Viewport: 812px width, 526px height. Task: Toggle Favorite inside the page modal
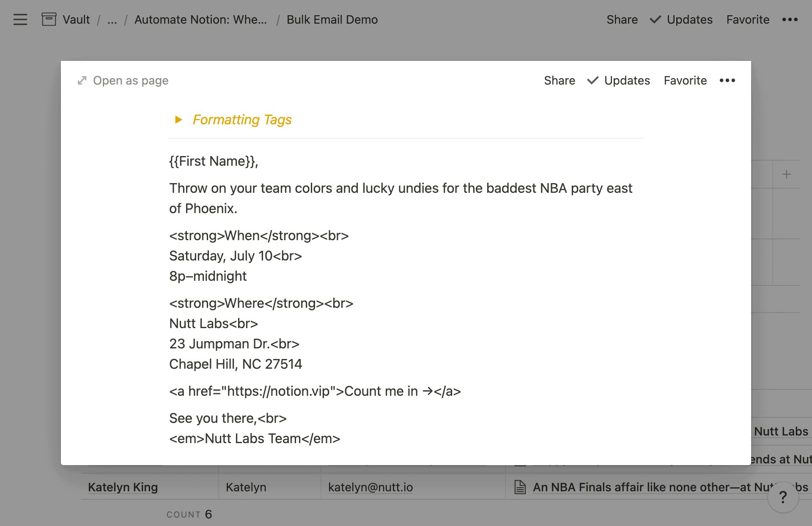(x=685, y=80)
